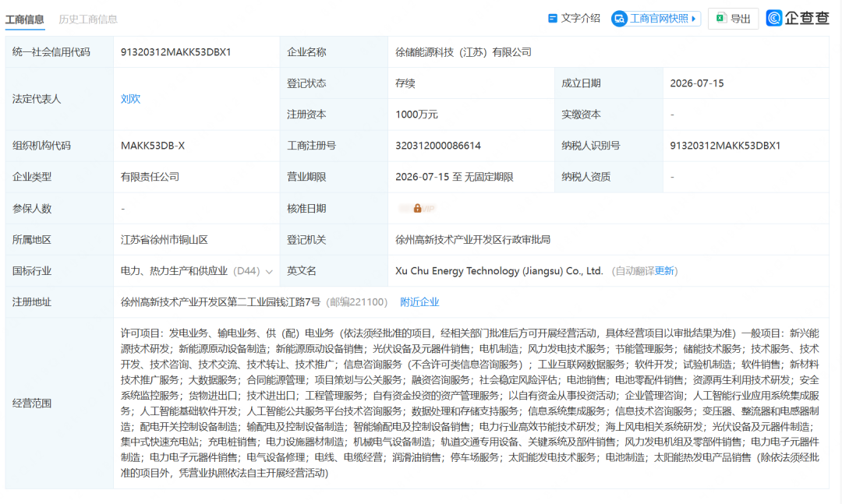Screen dimensions: 842x504
Task: Select organization code MAKK53DB-X
Action: [153, 146]
